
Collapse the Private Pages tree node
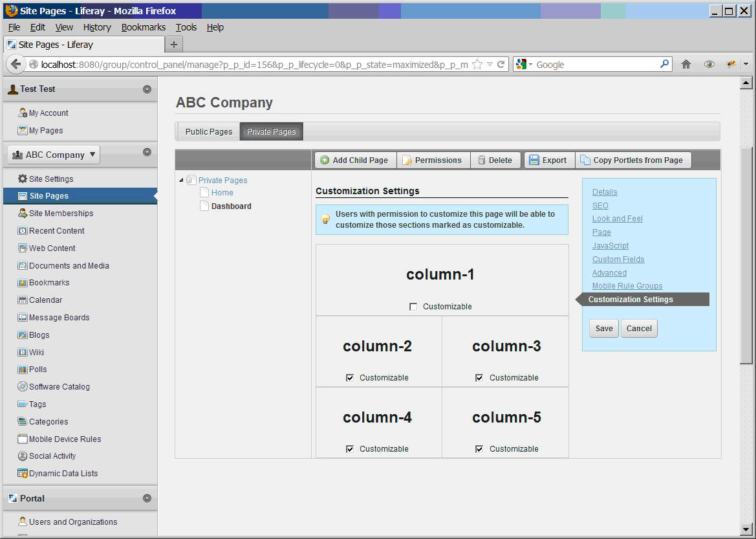181,181
